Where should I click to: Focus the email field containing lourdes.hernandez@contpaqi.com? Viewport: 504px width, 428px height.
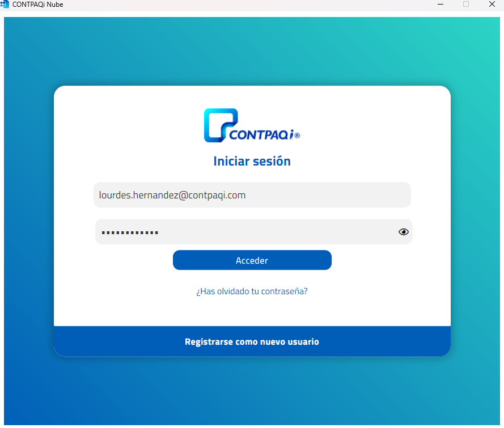coord(252,194)
